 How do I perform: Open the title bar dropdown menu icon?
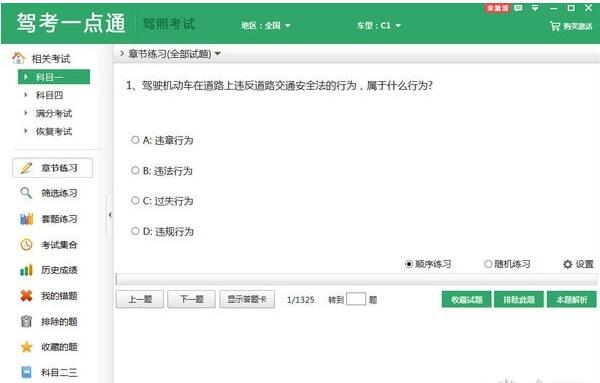[535, 8]
